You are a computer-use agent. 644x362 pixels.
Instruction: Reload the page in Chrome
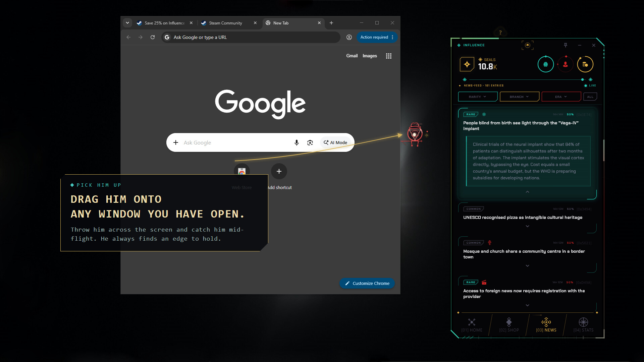coord(153,37)
